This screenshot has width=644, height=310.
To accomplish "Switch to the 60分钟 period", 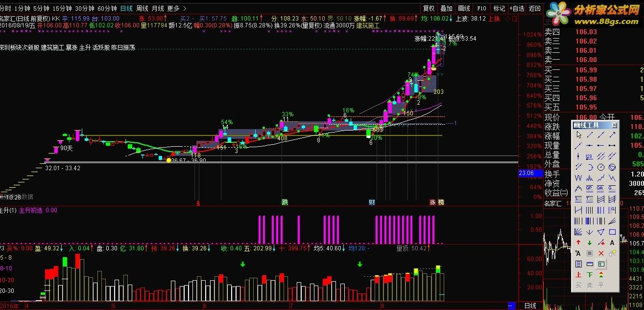I will tap(107, 8).
